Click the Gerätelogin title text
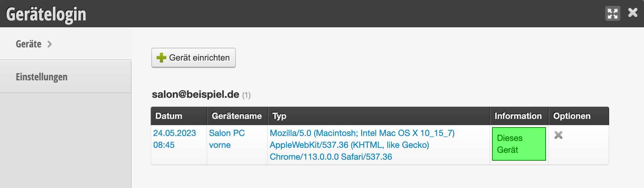 coord(46,14)
